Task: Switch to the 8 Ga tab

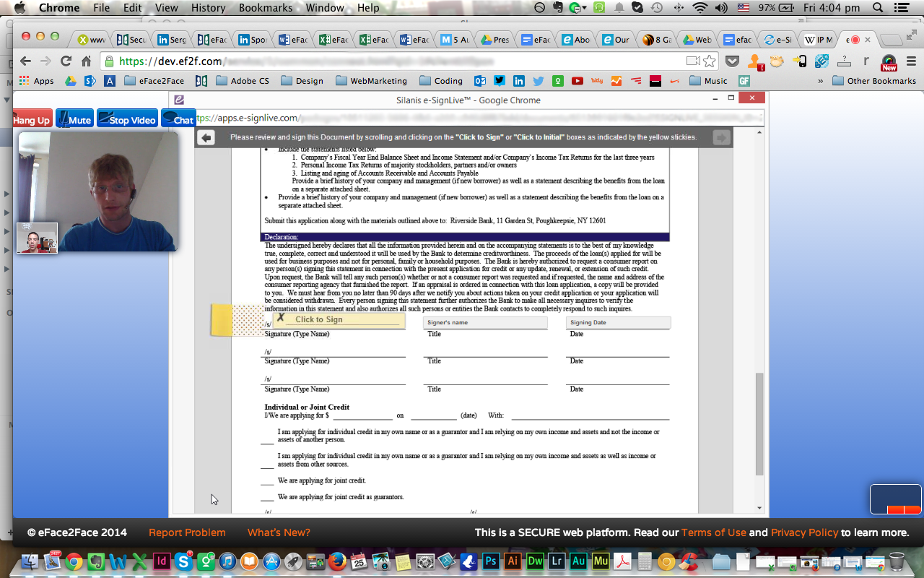Action: [x=657, y=40]
